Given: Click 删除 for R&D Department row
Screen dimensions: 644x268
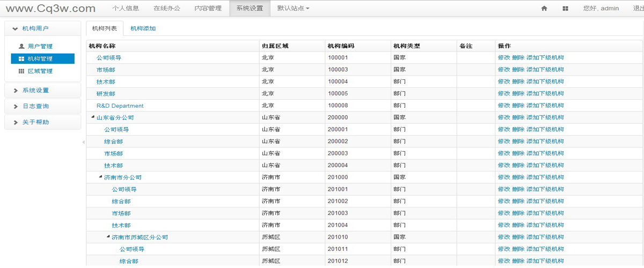Looking at the screenshot, I should tap(518, 106).
